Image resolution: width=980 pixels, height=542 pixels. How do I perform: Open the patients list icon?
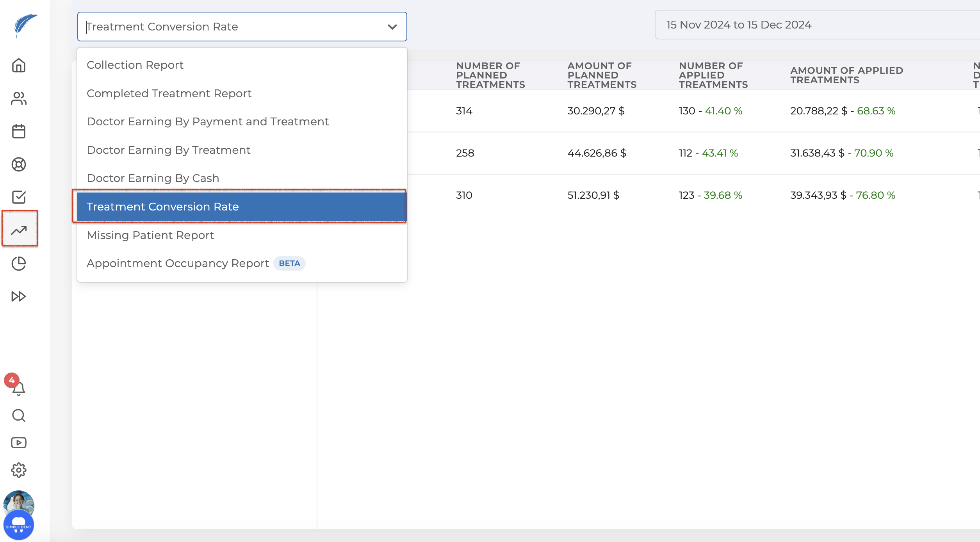click(18, 98)
